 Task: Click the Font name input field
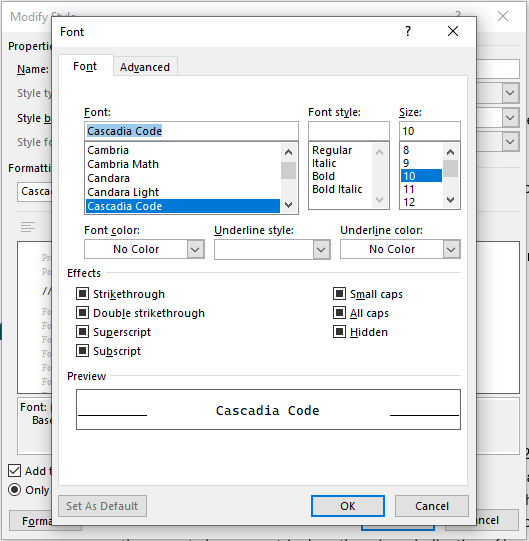point(191,131)
